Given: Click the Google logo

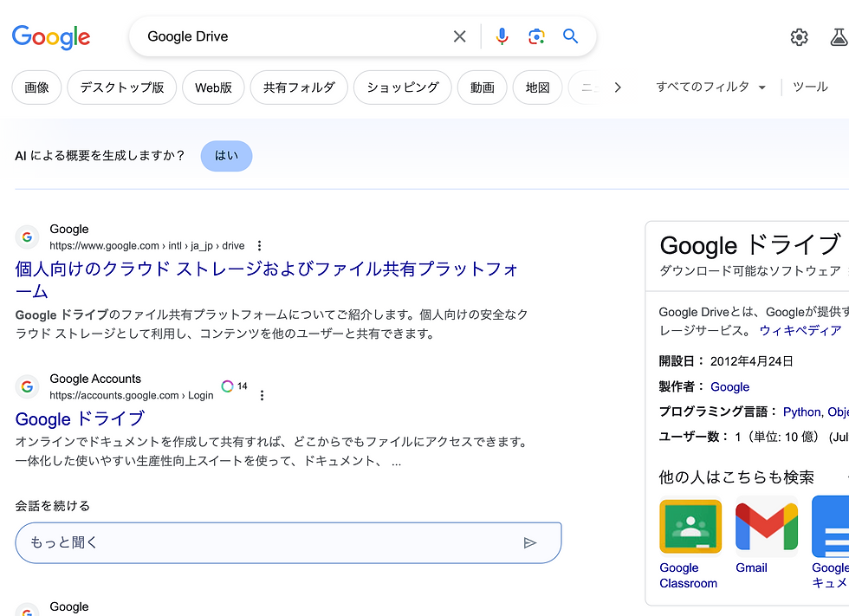Looking at the screenshot, I should coord(51,36).
